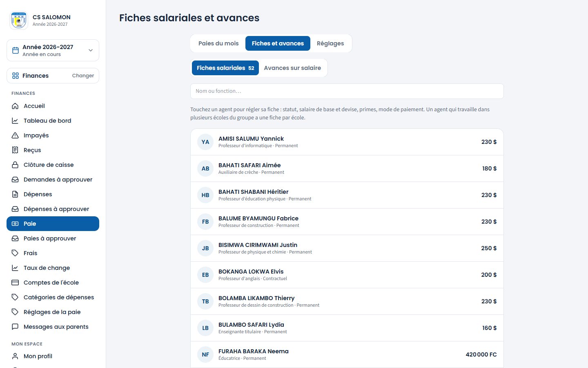This screenshot has width=588, height=368.
Task: Open the Réglages tab
Action: [x=330, y=43]
